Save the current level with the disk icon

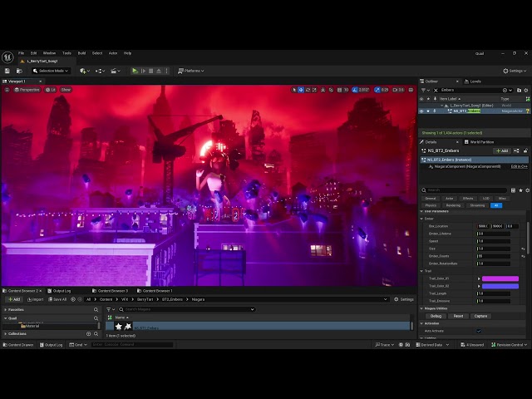[7, 71]
